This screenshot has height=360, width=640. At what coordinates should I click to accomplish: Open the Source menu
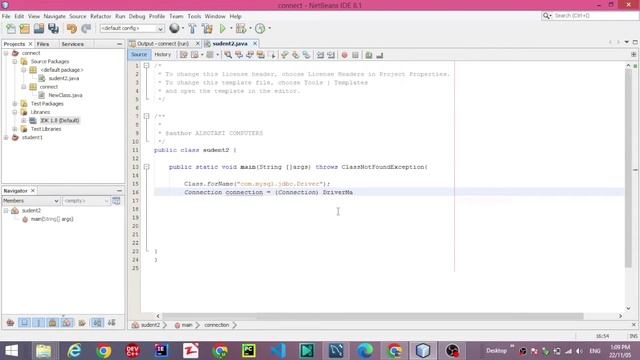point(78,16)
